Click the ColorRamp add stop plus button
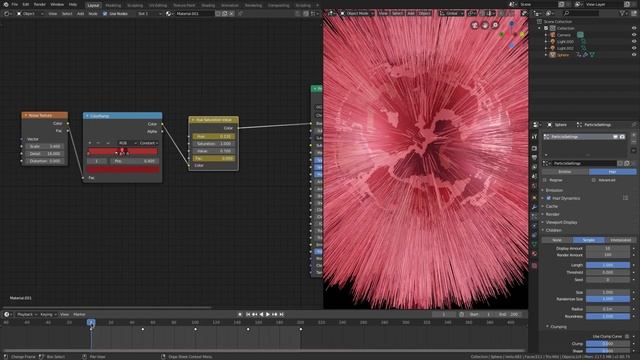The image size is (640, 360). pos(90,143)
